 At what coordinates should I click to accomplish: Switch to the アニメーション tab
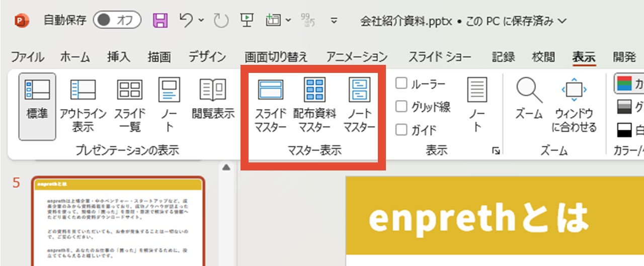pos(357,57)
